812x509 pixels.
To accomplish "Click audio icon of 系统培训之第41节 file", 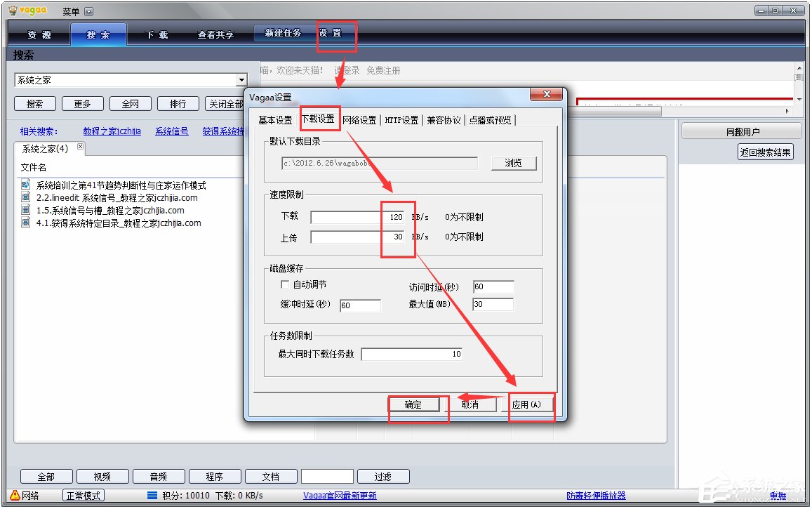I will click(x=25, y=185).
